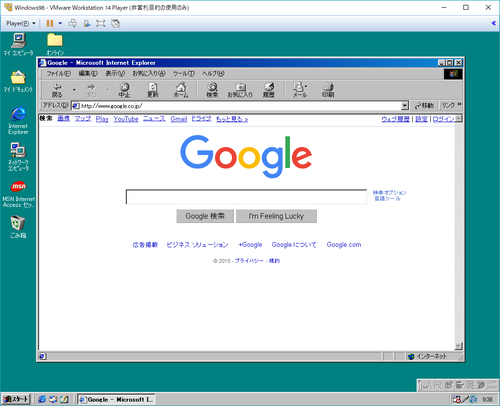Open Favorites (お気に入り) toolbar button
This screenshot has height=406, width=500.
[x=240, y=90]
